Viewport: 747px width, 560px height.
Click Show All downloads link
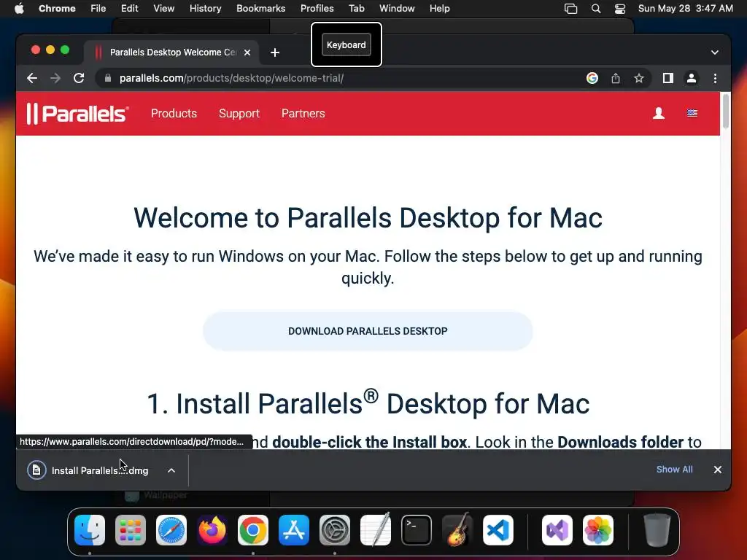tap(675, 469)
